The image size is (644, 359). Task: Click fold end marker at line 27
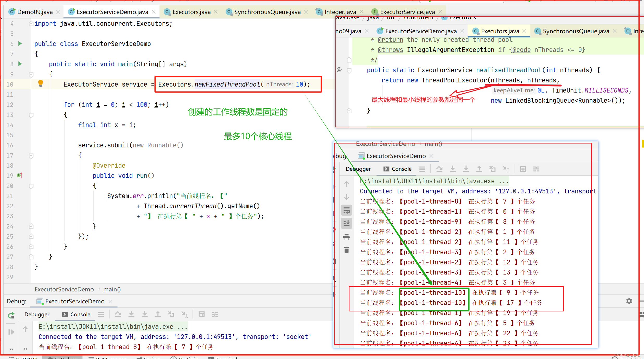point(31,257)
